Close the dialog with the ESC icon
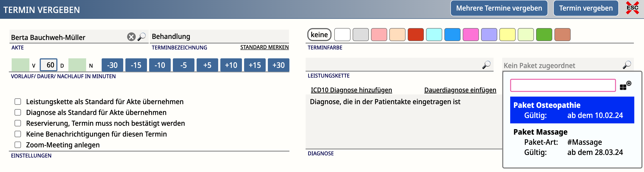 pyautogui.click(x=633, y=8)
